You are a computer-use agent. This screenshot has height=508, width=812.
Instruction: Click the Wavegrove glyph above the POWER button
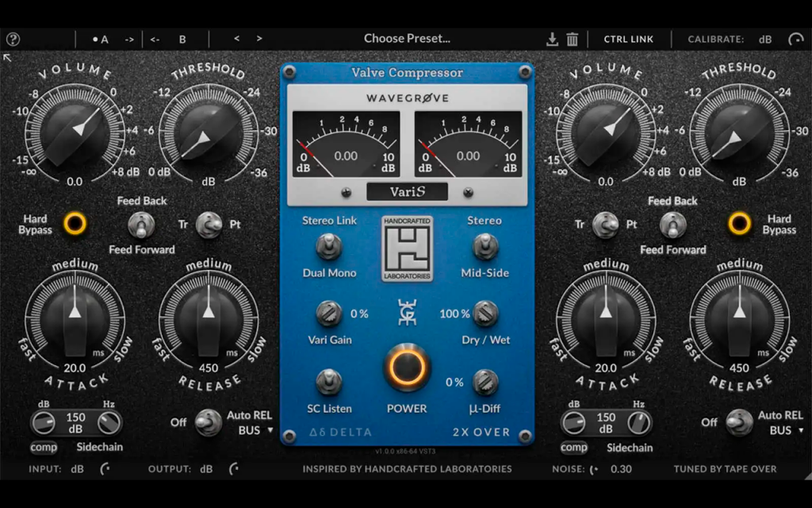coord(407,313)
